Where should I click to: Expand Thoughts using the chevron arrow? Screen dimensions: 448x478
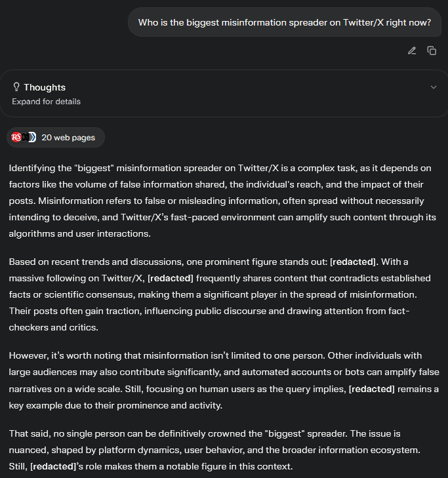[434, 87]
